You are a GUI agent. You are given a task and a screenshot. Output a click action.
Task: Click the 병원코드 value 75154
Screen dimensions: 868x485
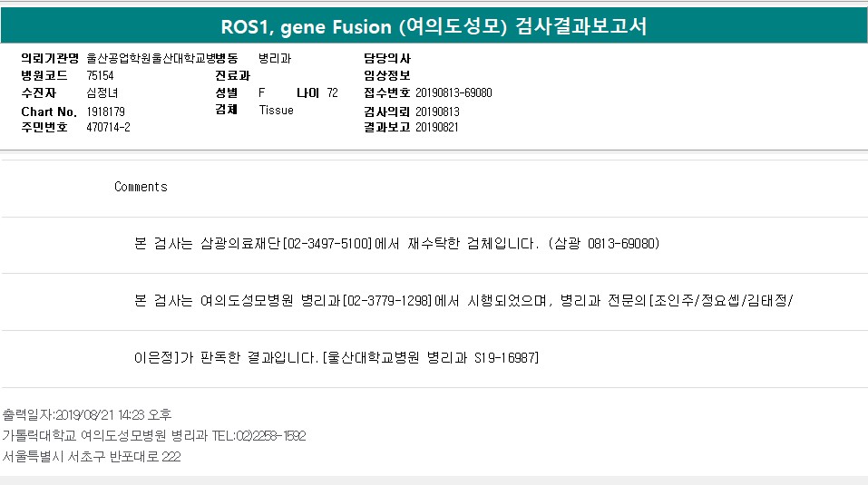click(x=100, y=75)
